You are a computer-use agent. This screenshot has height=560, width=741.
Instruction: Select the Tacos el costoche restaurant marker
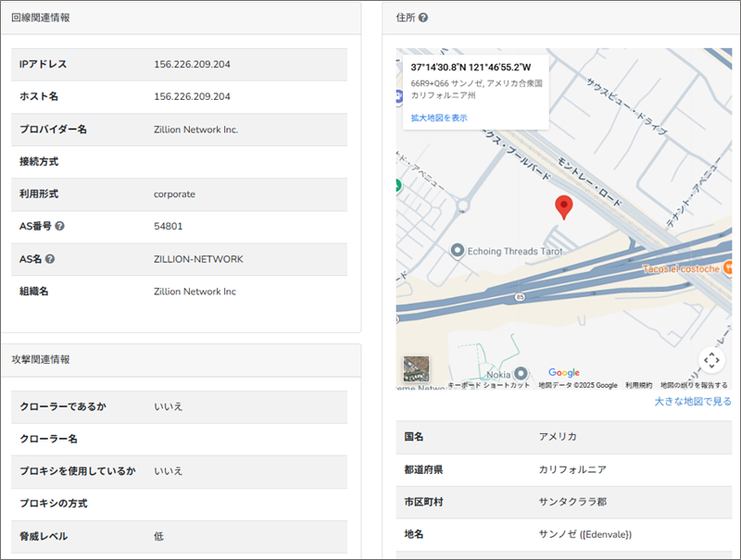728,268
